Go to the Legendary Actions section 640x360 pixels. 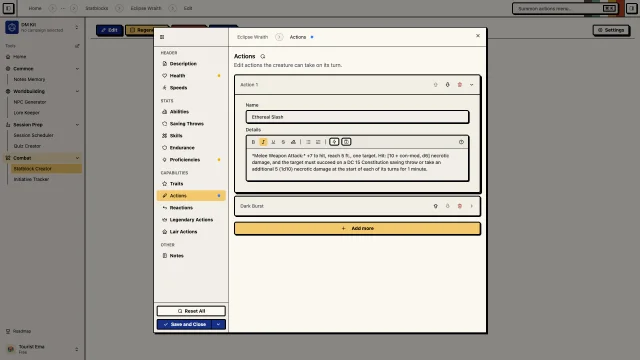pos(191,220)
